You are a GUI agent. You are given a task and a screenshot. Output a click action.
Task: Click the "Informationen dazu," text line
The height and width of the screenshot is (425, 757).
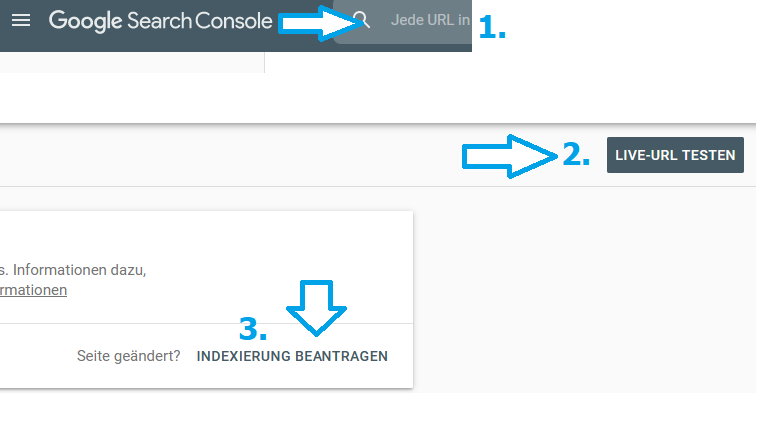pos(76,269)
